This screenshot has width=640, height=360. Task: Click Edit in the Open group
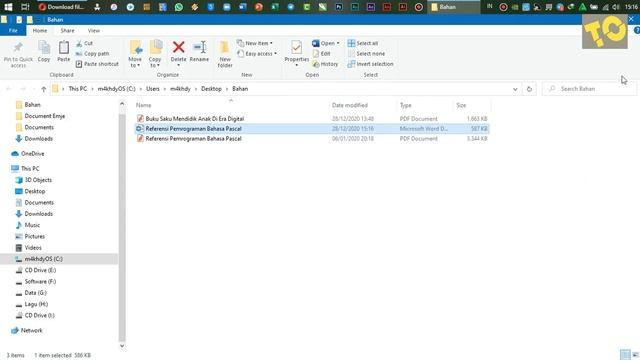click(321, 53)
